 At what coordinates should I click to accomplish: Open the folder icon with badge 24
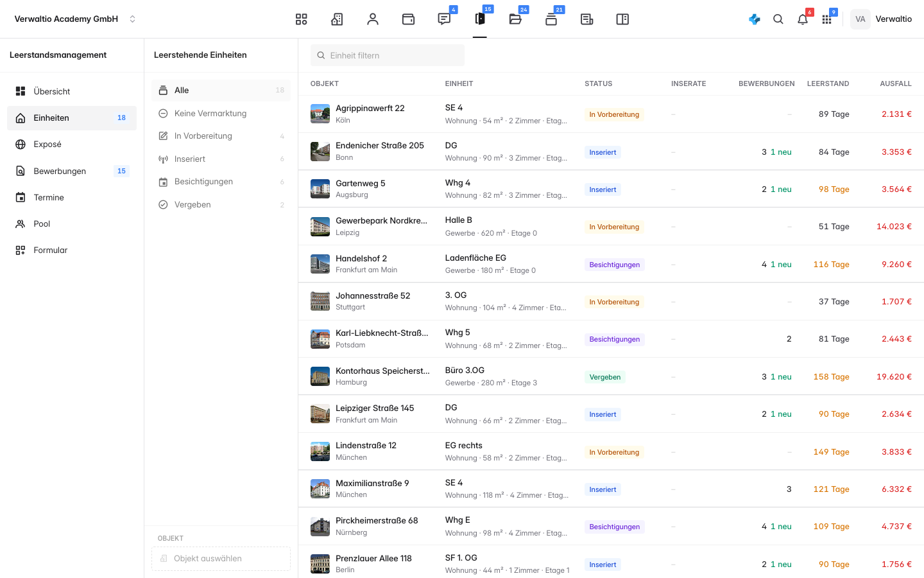click(515, 19)
